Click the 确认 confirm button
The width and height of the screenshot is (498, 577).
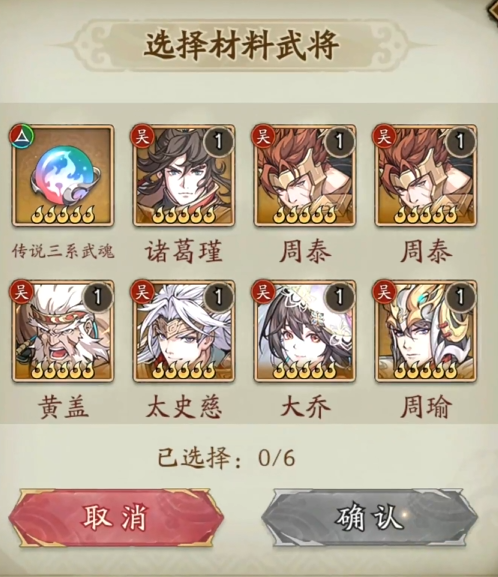pos(370,518)
